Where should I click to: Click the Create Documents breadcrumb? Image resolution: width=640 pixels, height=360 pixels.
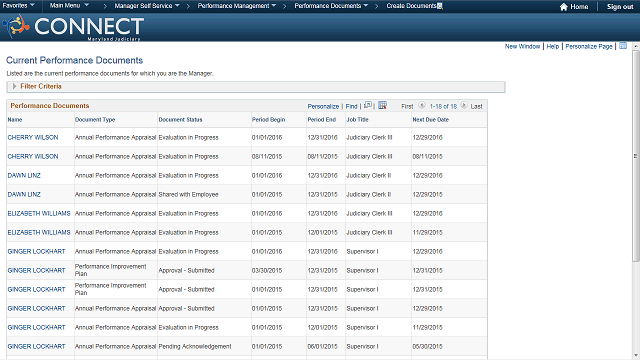point(411,6)
